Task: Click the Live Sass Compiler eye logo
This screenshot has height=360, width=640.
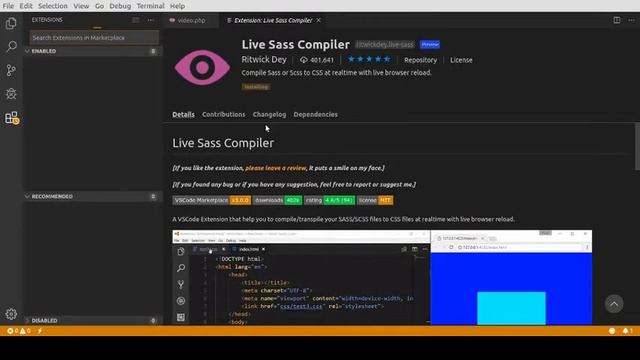Action: tap(202, 67)
